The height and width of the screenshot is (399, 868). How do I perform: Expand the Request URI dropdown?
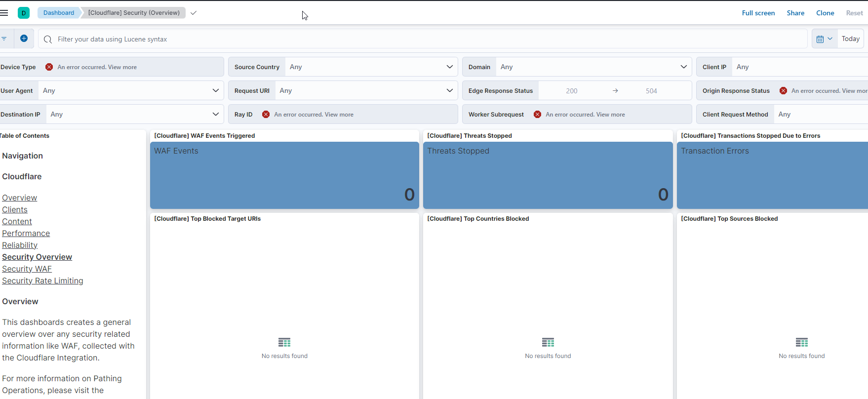pyautogui.click(x=449, y=90)
